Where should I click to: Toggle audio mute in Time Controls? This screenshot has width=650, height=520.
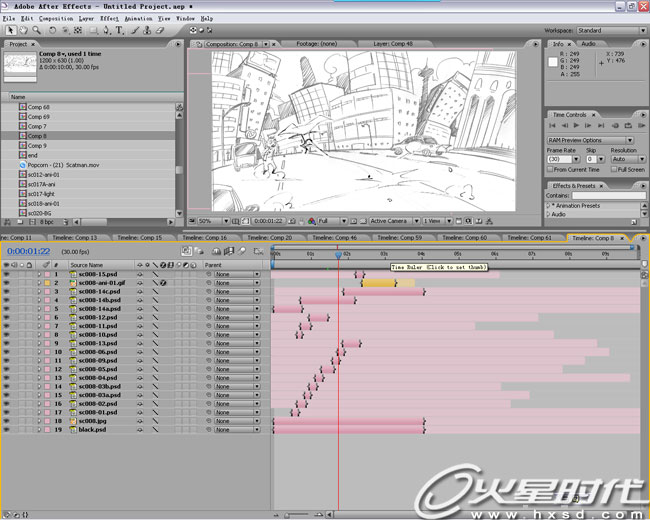pos(615,125)
